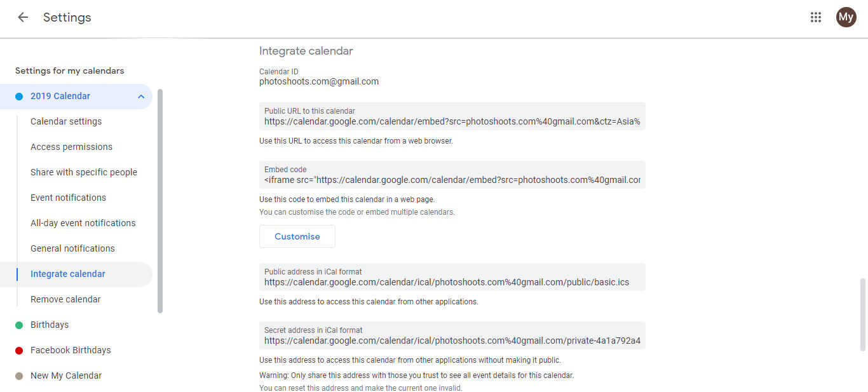Screen dimensions: 868x392
Task: Click 'You can reset this address' text
Action: tap(360, 388)
